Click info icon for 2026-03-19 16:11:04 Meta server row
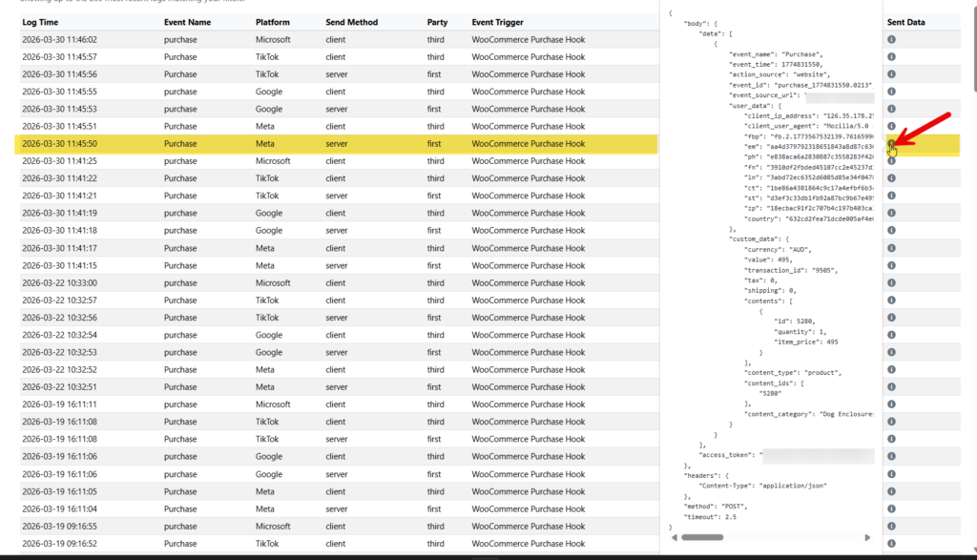 tap(891, 509)
